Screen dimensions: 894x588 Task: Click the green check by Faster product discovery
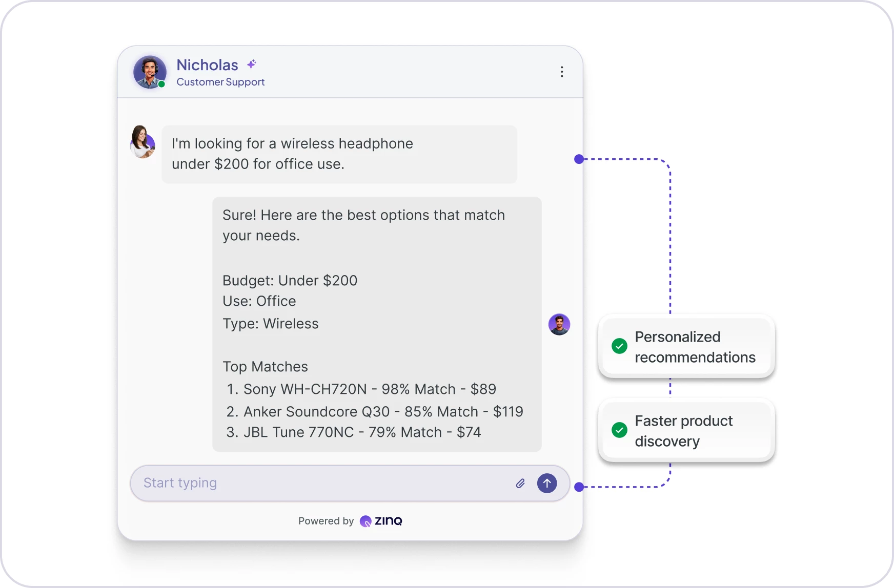point(619,430)
